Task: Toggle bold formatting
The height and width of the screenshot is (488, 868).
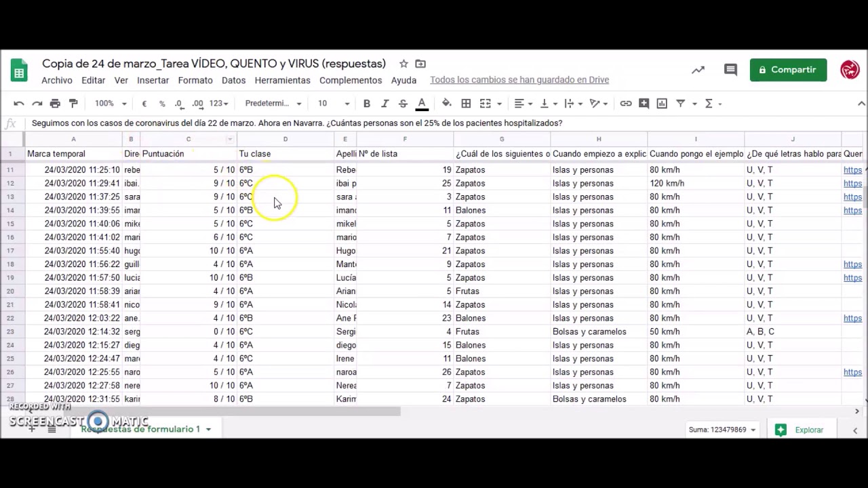Action: (x=366, y=104)
